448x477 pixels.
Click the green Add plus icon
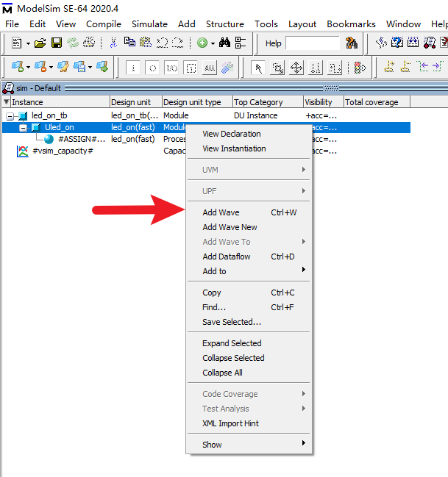tap(202, 43)
